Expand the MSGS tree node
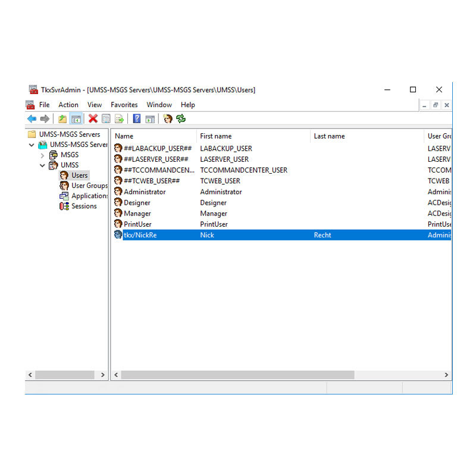 42,155
